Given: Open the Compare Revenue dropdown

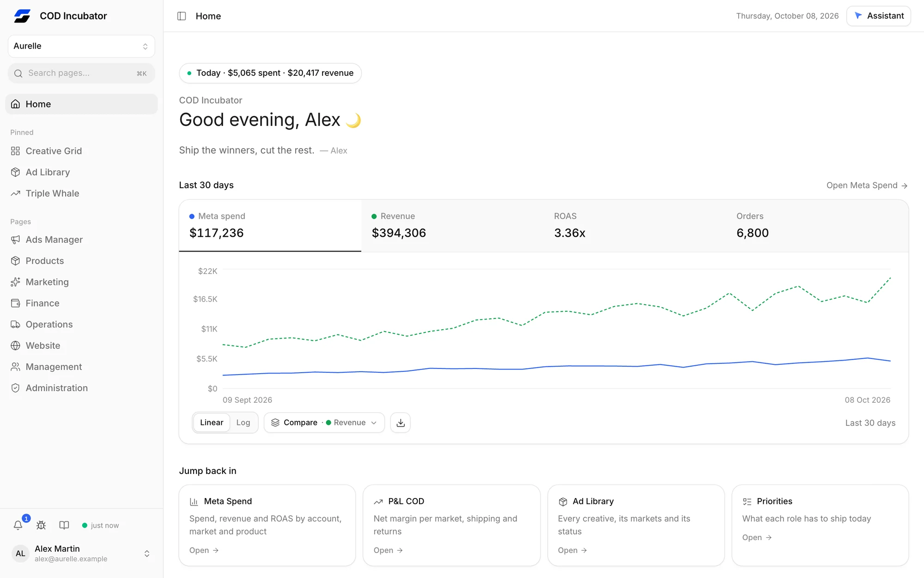Looking at the screenshot, I should 324,423.
